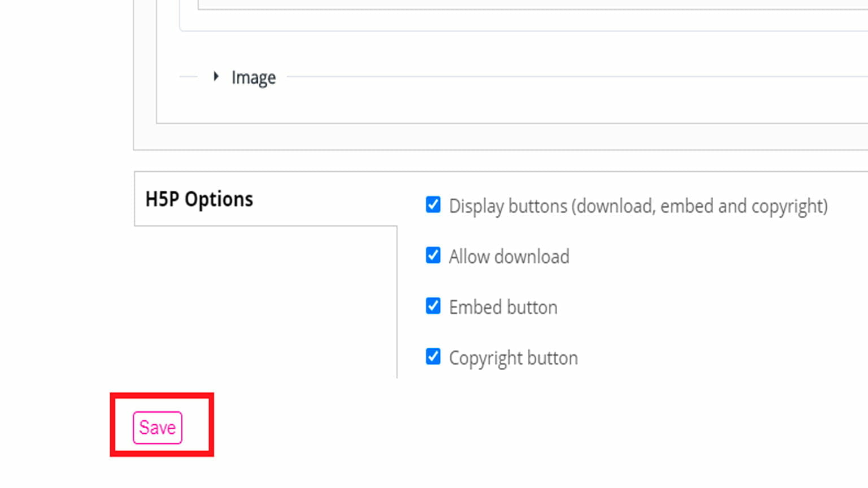Toggle the Allow download checkbox
868x488 pixels.
click(x=433, y=255)
